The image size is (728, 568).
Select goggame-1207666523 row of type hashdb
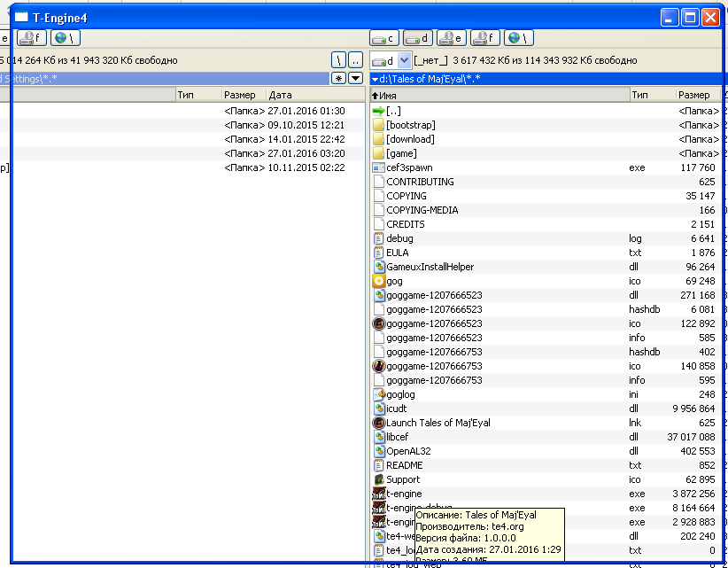[546, 309]
